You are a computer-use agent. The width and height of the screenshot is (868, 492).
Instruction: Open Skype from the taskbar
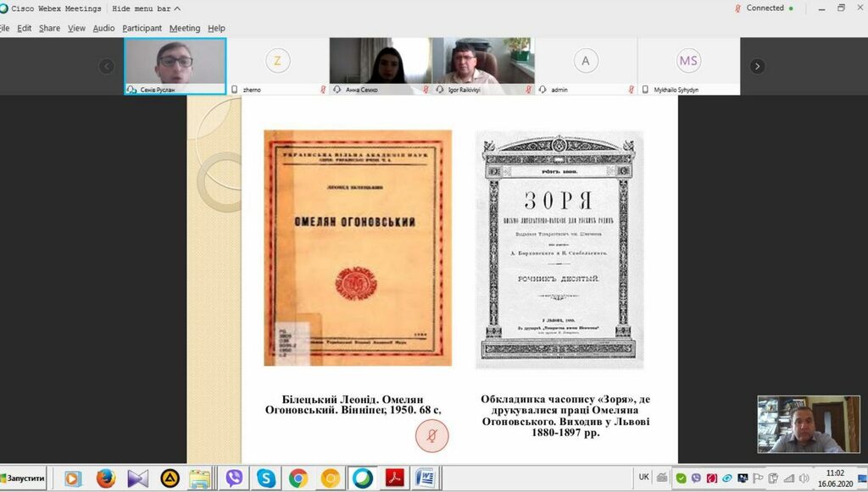265,478
